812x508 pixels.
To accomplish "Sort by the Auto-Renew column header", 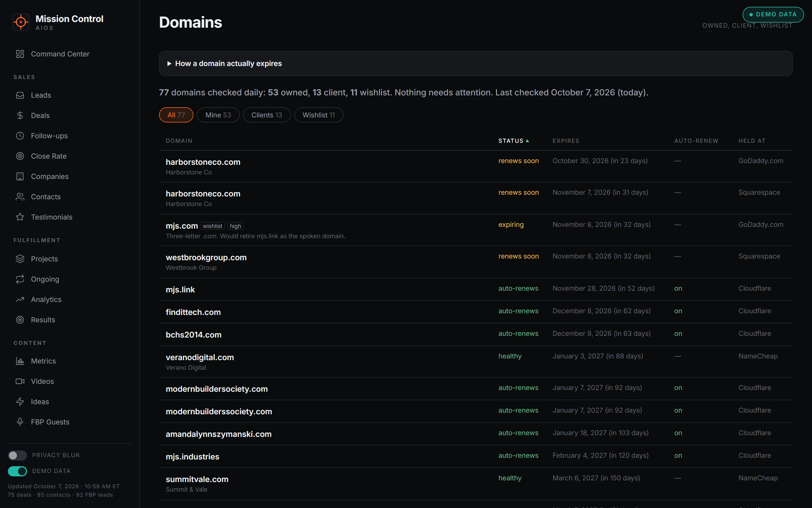I will pos(696,141).
